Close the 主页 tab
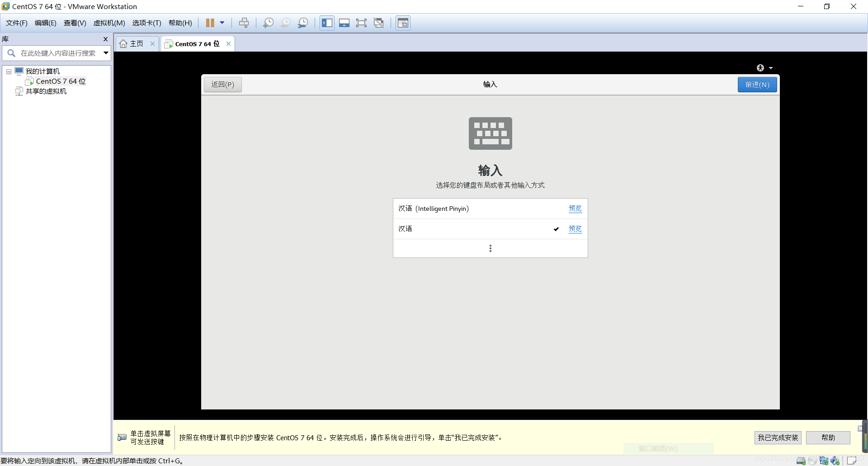Screen dimensions: 868x466 (152, 44)
